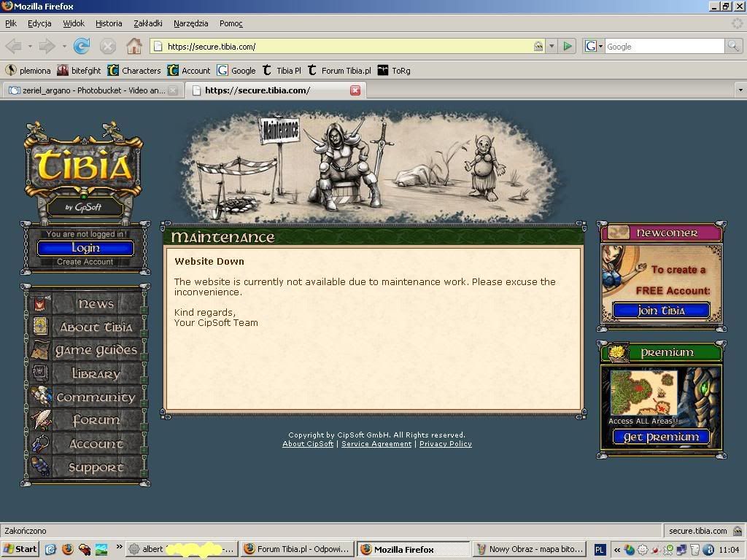Open the Narzędzia menu
This screenshot has width=747, height=560.
tap(190, 23)
